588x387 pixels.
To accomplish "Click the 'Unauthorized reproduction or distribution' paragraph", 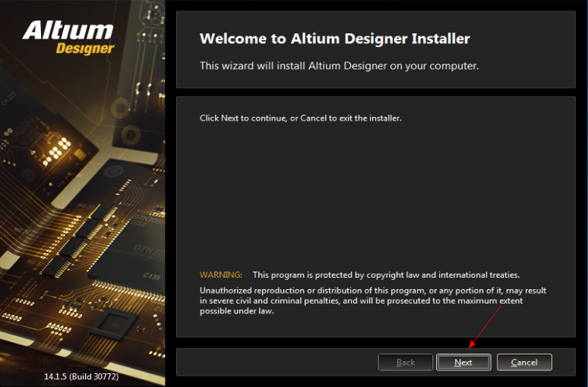I will click(x=372, y=300).
